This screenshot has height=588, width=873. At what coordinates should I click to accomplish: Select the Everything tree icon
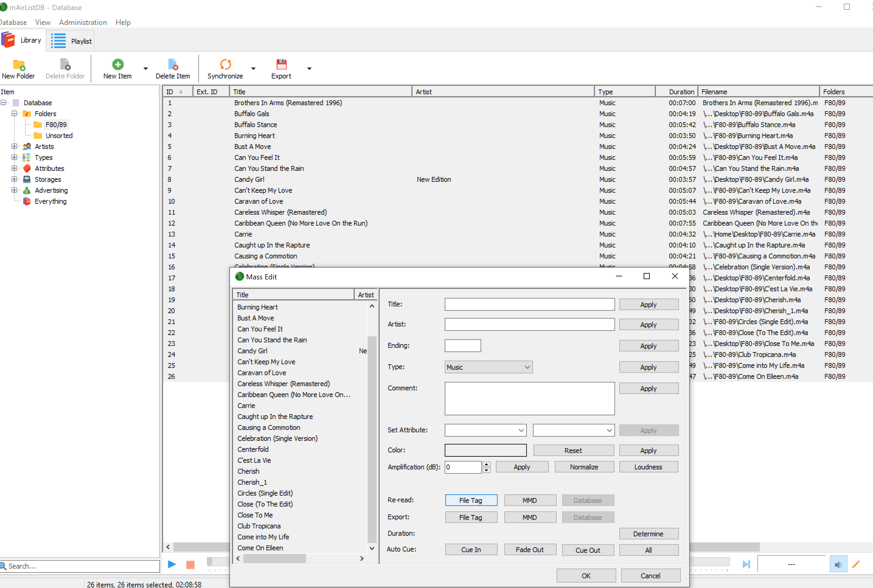[27, 201]
